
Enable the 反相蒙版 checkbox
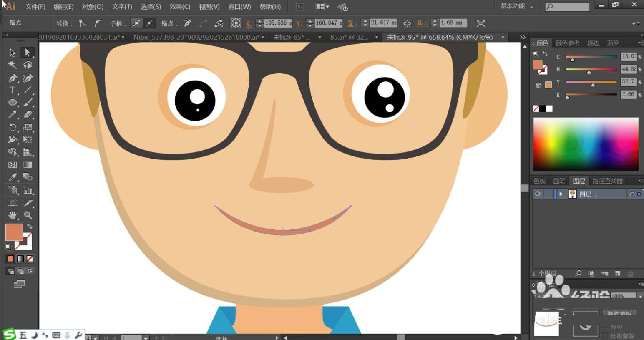605,335
